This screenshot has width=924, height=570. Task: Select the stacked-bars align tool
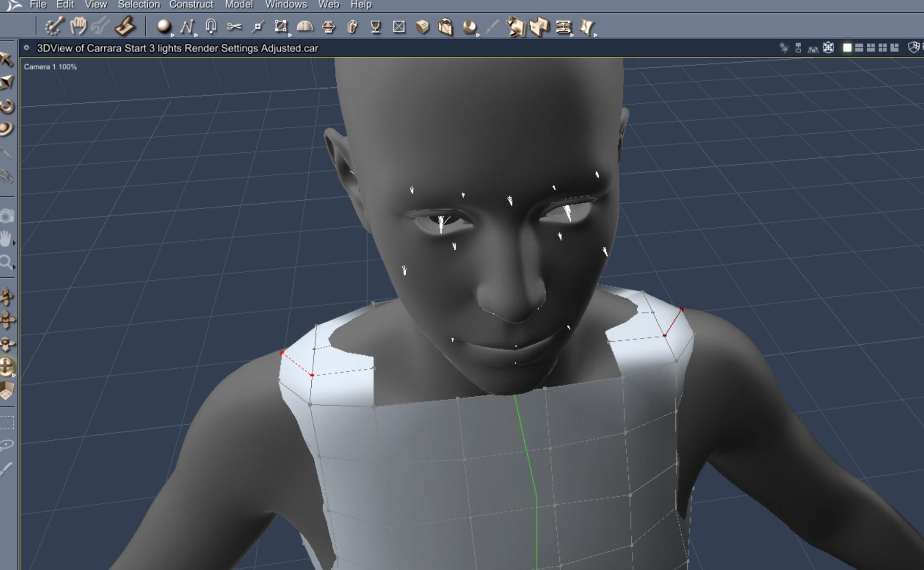(x=563, y=26)
